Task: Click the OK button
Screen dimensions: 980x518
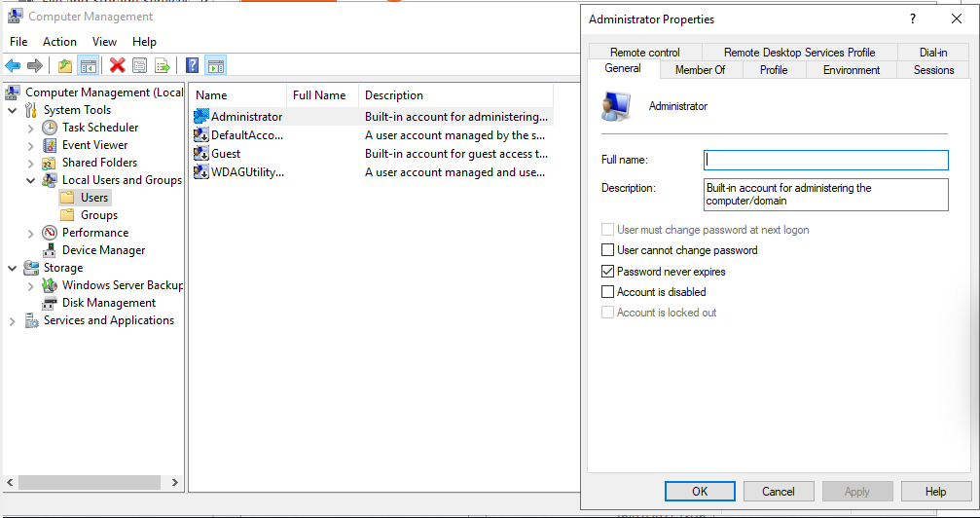Action: pyautogui.click(x=700, y=491)
